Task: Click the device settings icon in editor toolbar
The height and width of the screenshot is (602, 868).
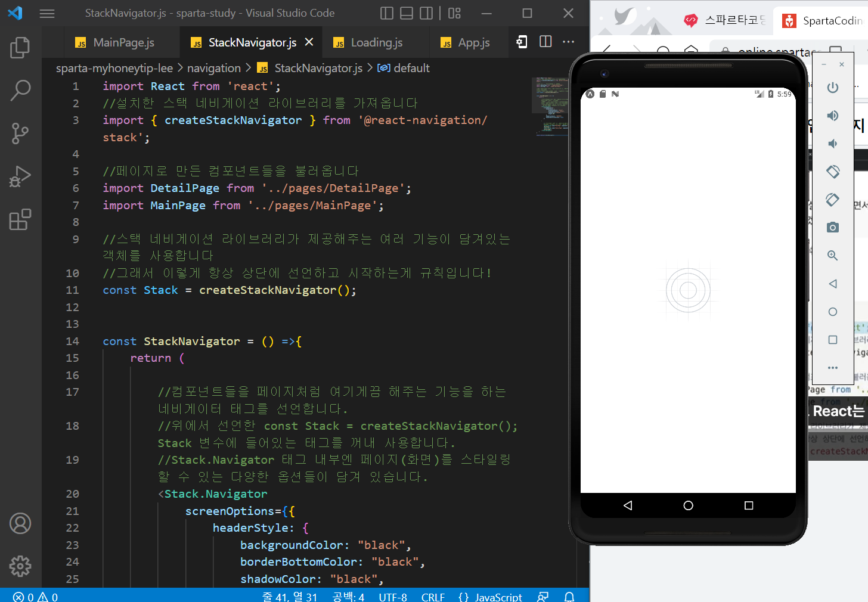Action: pyautogui.click(x=522, y=42)
